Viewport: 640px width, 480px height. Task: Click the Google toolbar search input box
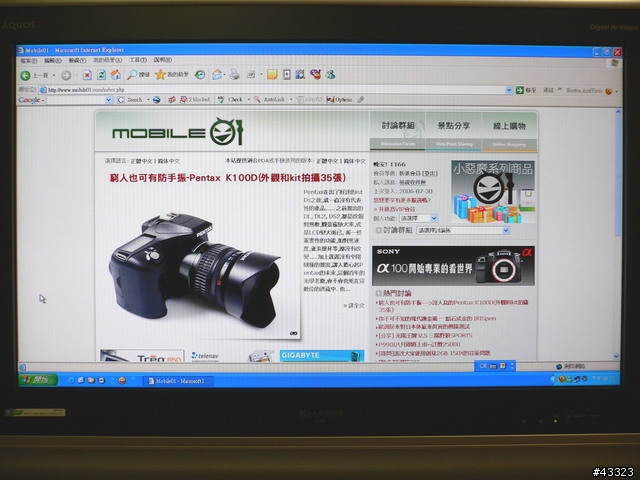tap(76, 100)
